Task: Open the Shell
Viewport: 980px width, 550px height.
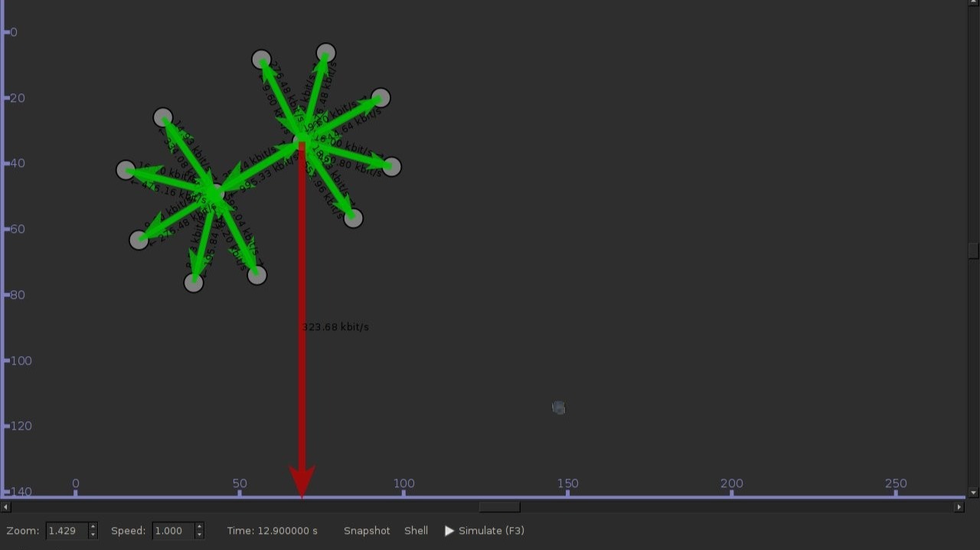Action: click(416, 530)
